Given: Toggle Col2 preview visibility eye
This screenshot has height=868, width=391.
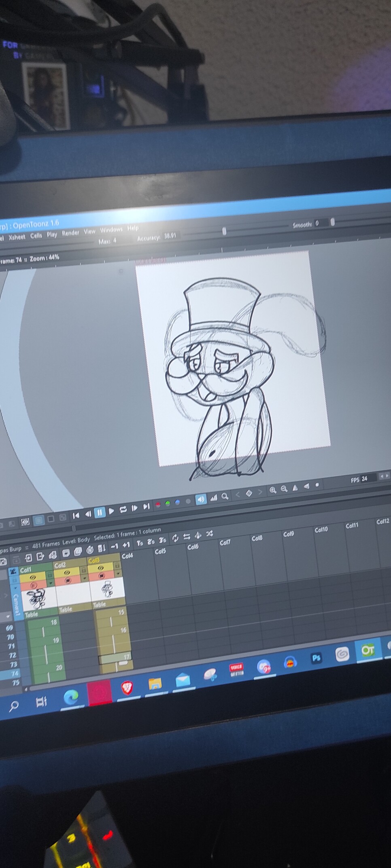Looking at the screenshot, I should [x=67, y=572].
